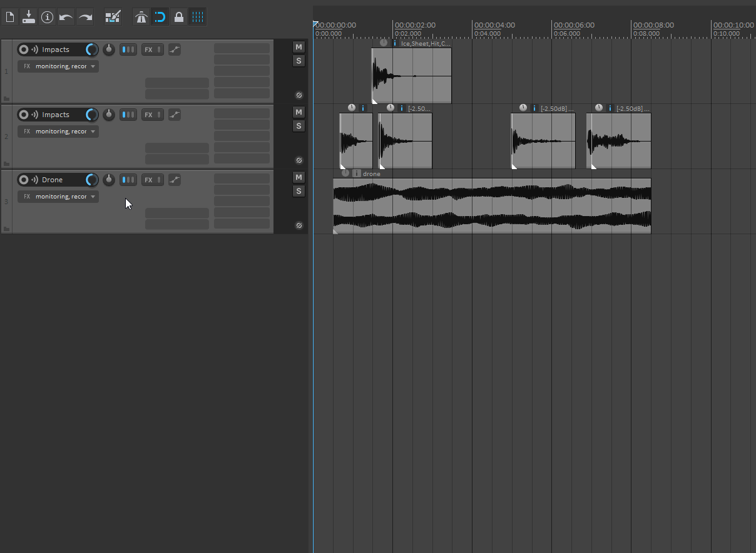Click the Save/Export icon beside New File

tap(28, 17)
